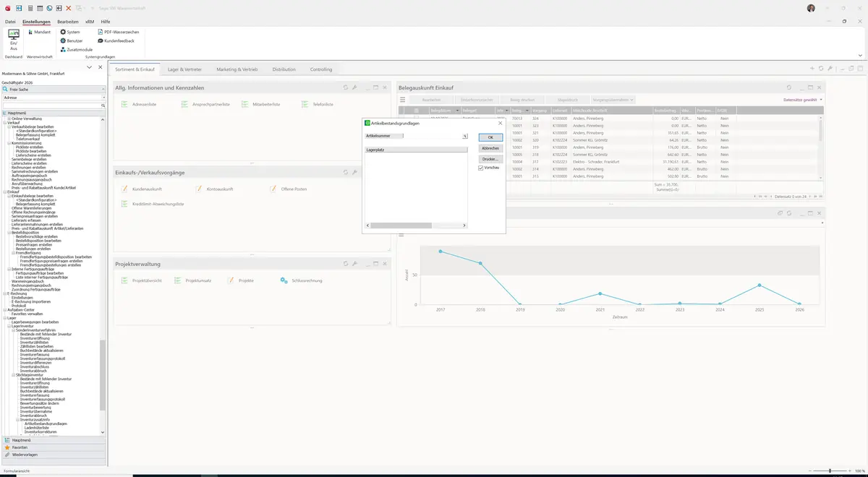Open Kundenfeedback from the ribbon
The height and width of the screenshot is (477, 868).
(116, 41)
